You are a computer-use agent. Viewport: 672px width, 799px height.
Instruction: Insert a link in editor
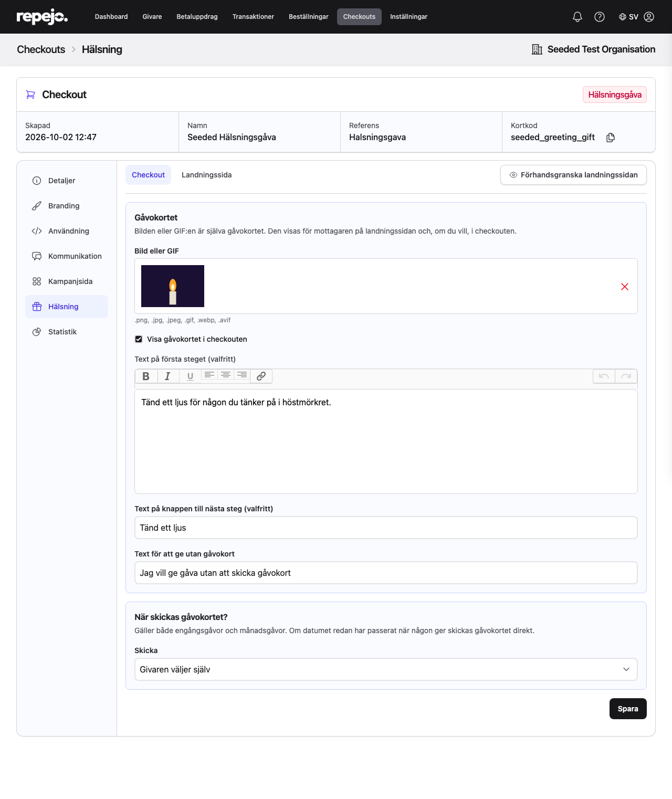tap(261, 376)
